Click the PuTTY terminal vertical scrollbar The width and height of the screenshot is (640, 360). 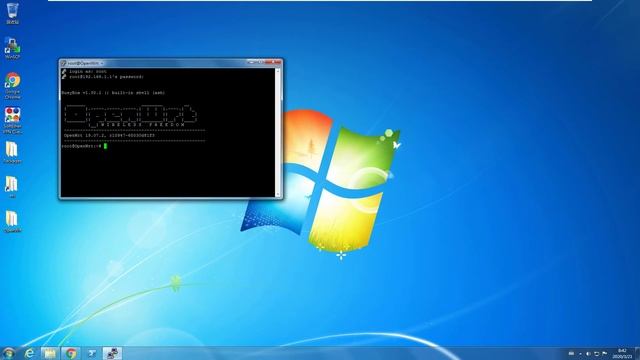point(278,133)
